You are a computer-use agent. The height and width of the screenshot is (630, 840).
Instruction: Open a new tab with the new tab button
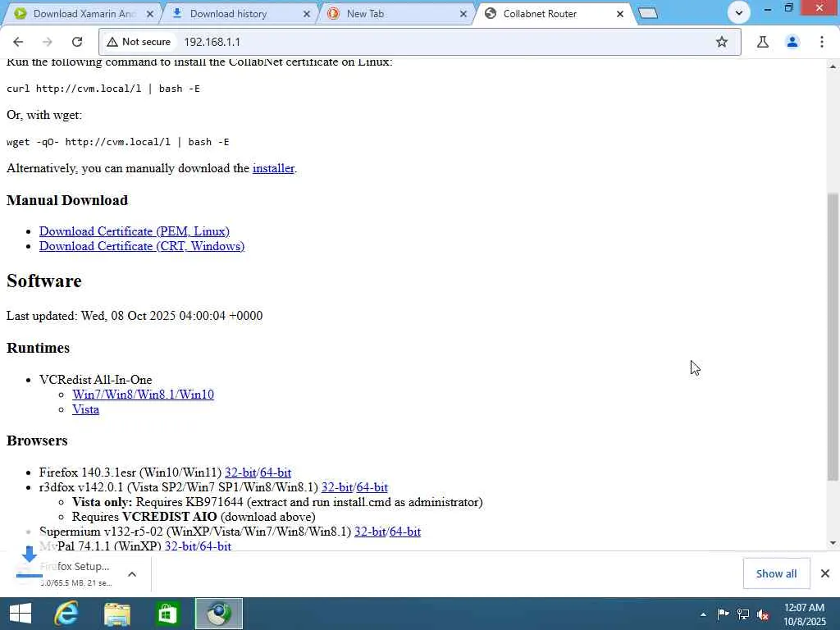click(x=648, y=13)
